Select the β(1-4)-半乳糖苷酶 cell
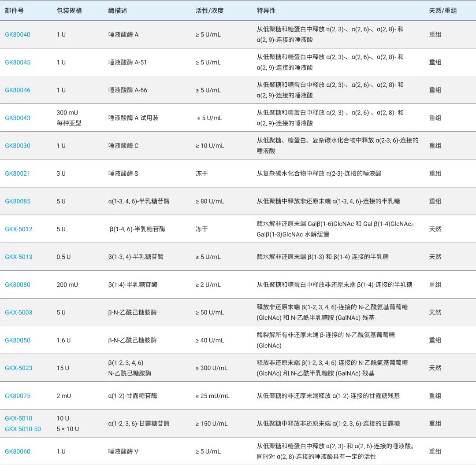Screen dimensions: 476x465 click(x=133, y=284)
